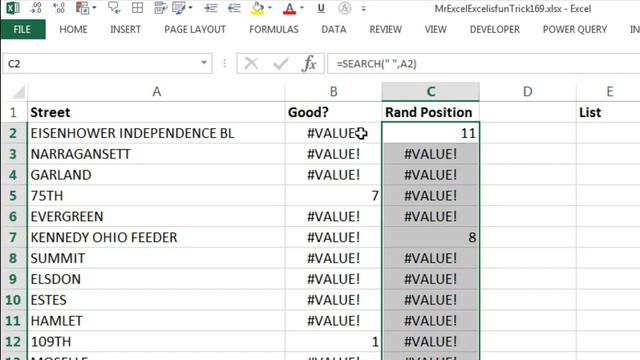Select column E header
This screenshot has width=640, height=360.
point(609,91)
